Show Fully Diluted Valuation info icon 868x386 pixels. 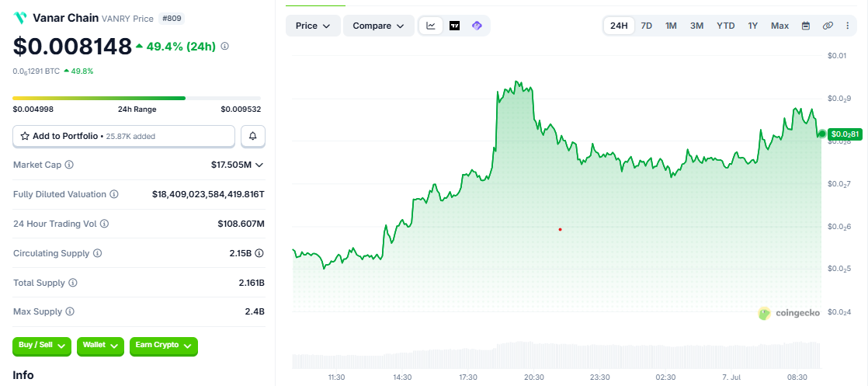click(x=113, y=194)
